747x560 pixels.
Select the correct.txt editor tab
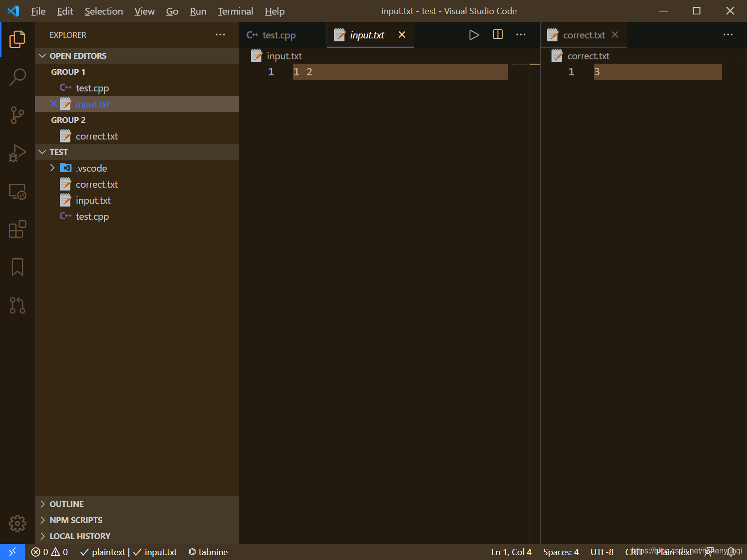(x=584, y=35)
